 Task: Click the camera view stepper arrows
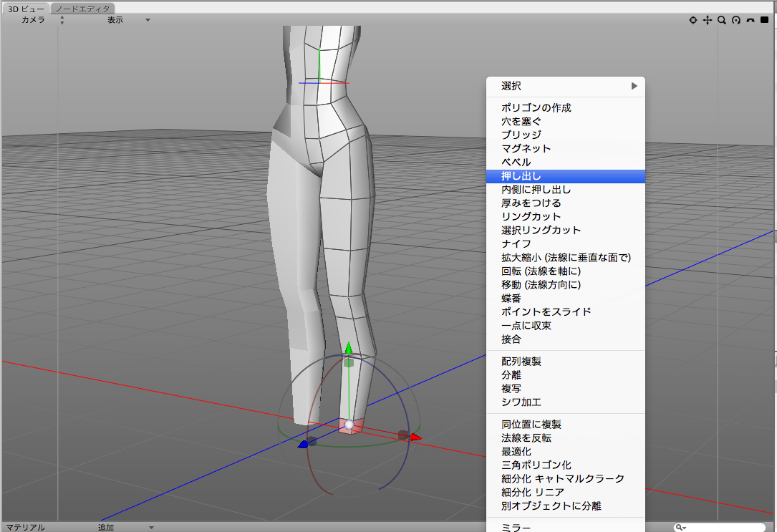[62, 19]
